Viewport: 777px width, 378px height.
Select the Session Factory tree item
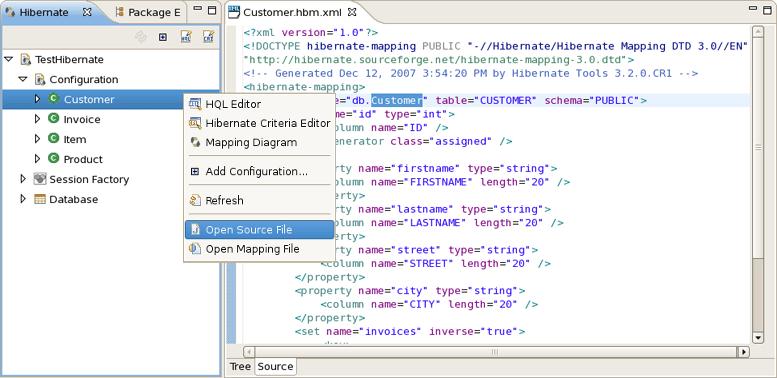pyautogui.click(x=89, y=179)
